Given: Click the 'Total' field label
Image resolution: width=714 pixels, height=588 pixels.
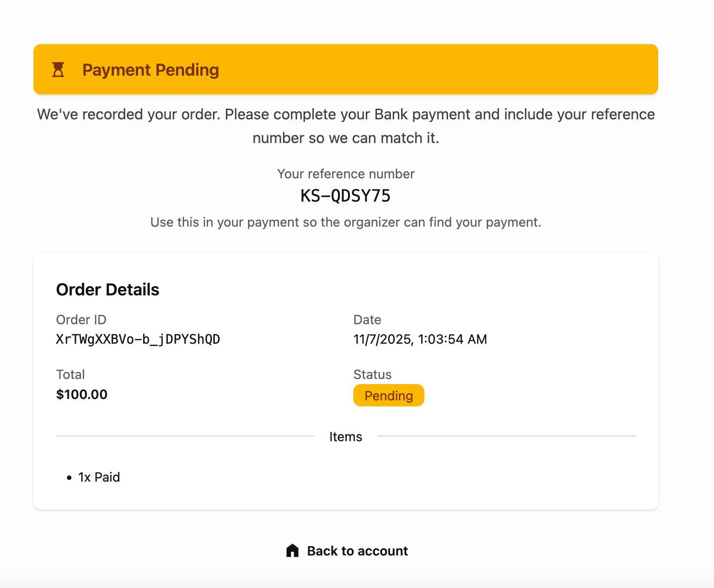Looking at the screenshot, I should tap(71, 374).
